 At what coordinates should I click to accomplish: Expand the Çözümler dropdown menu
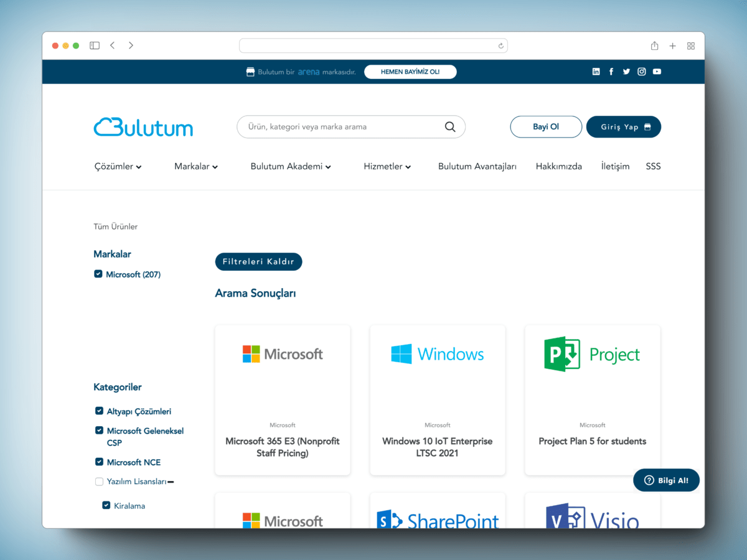click(x=118, y=166)
